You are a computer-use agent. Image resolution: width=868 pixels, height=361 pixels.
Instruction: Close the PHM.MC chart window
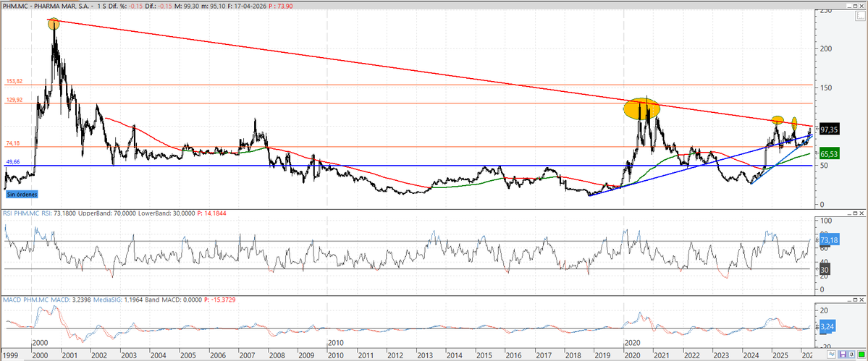pos(861,6)
